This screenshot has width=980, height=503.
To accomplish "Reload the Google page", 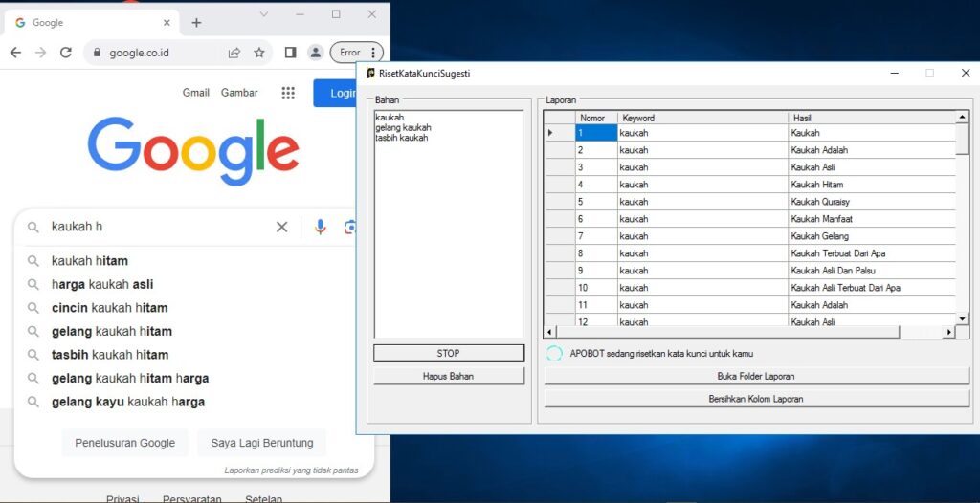I will coord(66,53).
